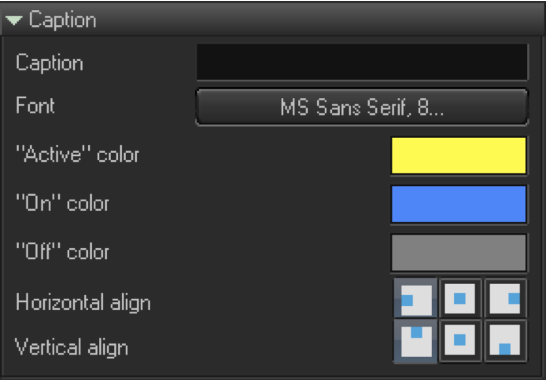The width and height of the screenshot is (546, 380).
Task: Collapse the Caption section using triangle arrow
Action: (x=14, y=20)
